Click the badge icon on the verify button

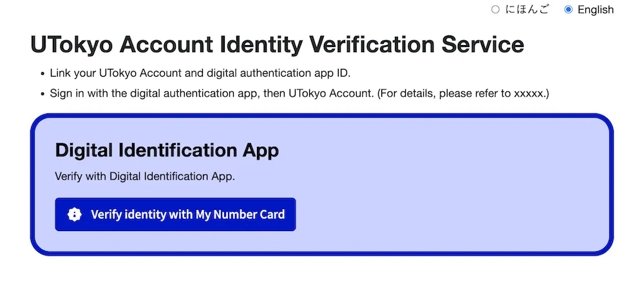click(75, 214)
